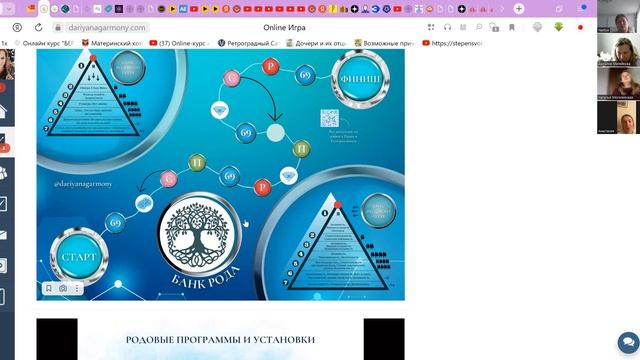Click the ФИНИШ circle on the game board
Screen dimensions: 640x360
361,80
